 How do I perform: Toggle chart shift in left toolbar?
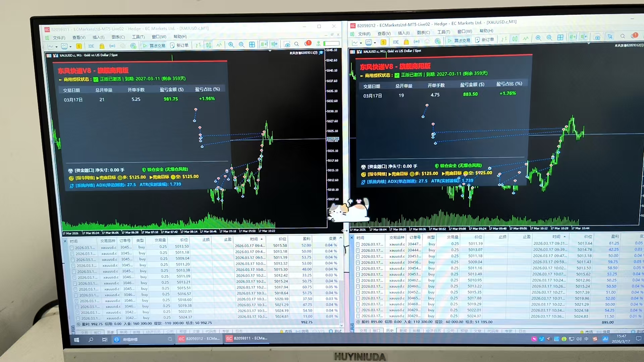pos(274,44)
